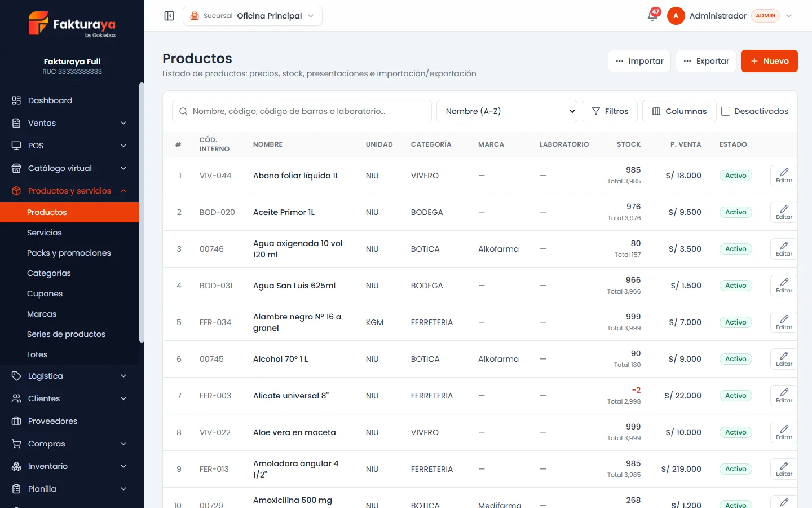
Task: Click the sidebar scrollbar
Action: pyautogui.click(x=142, y=213)
